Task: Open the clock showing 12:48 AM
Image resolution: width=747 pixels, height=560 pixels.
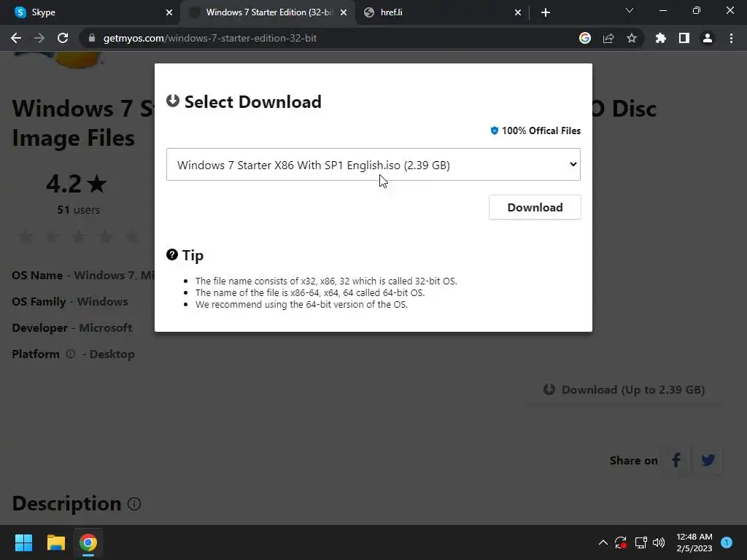Action: tap(694, 542)
